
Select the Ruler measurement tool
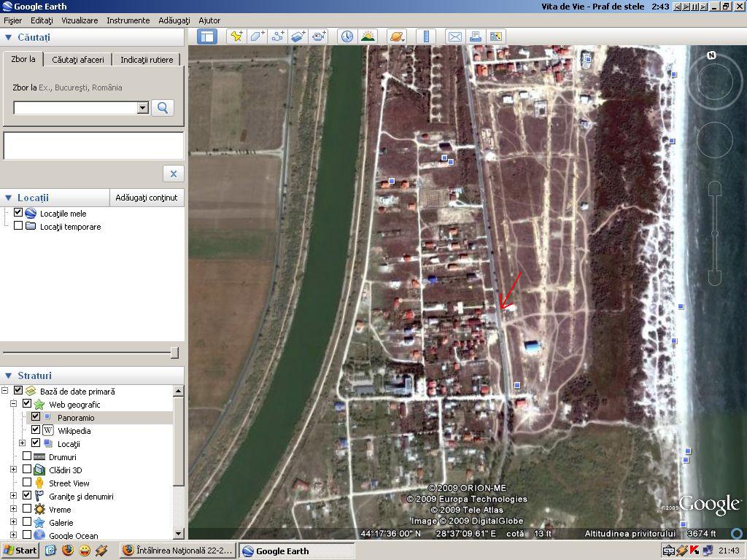coord(426,36)
